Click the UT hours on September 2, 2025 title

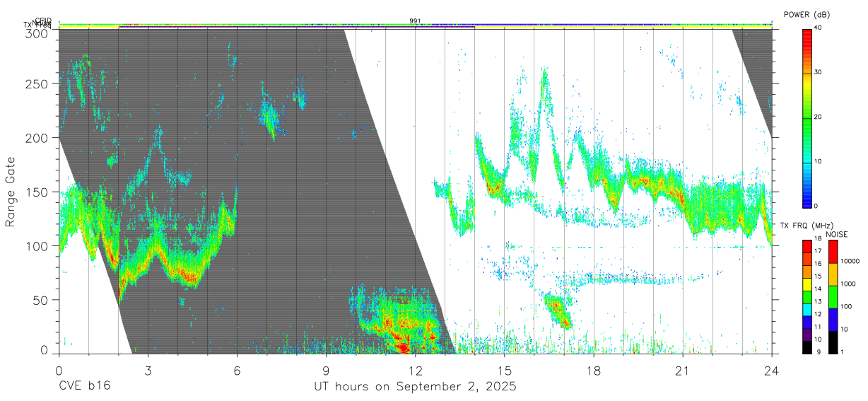click(415, 387)
